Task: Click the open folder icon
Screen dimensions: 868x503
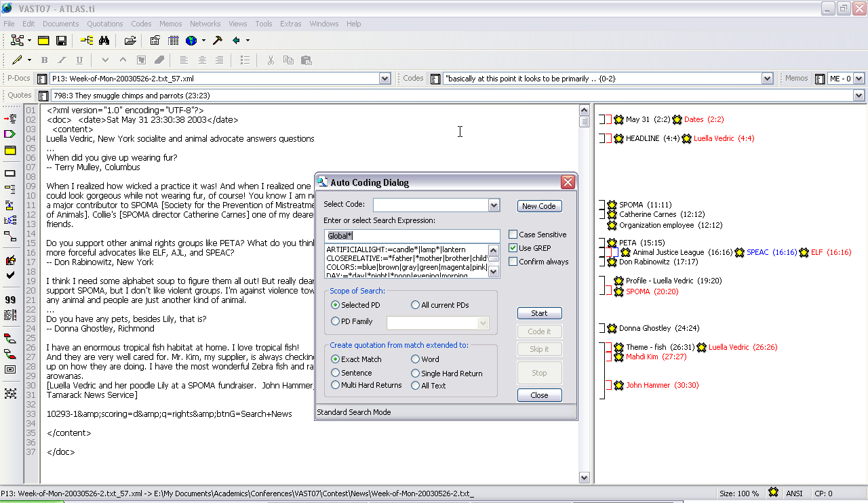Action: (x=130, y=41)
